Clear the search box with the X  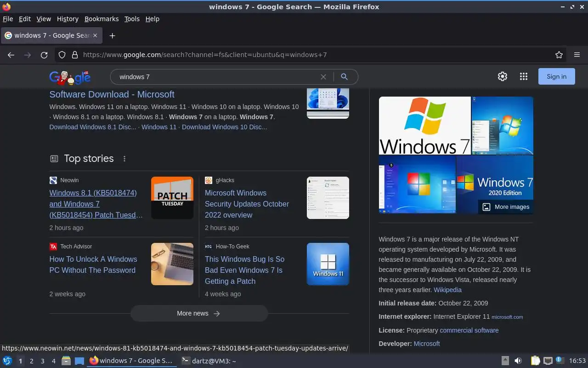click(x=323, y=77)
